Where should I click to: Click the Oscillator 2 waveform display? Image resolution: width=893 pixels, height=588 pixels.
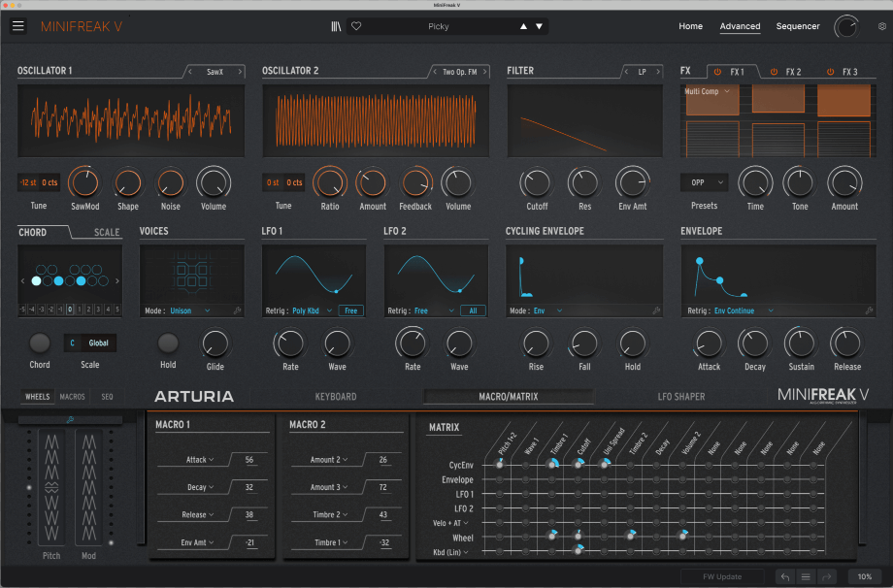pyautogui.click(x=376, y=120)
